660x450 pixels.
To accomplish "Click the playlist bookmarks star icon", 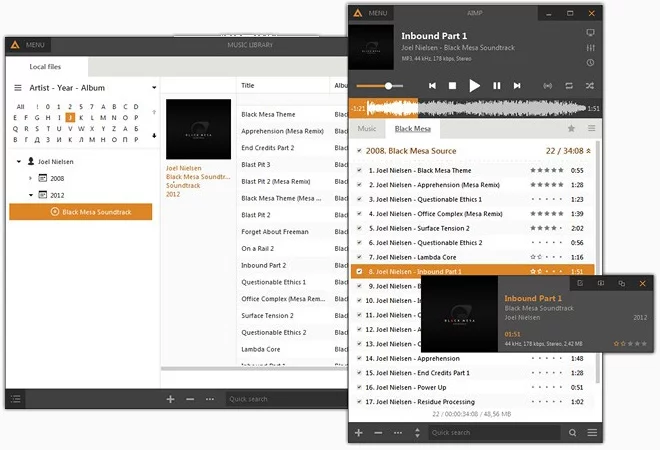I will click(571, 129).
